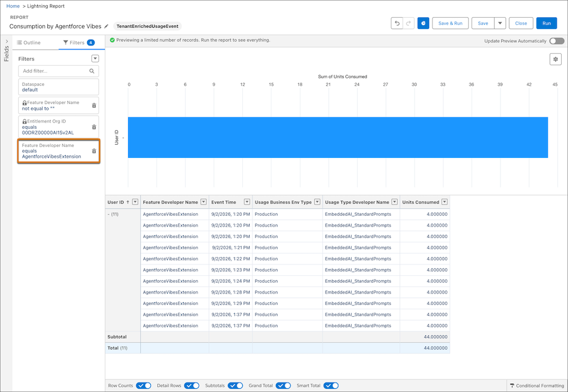Click the Sum of Units Consumed axis title
This screenshot has width=568, height=392.
[x=342, y=76]
